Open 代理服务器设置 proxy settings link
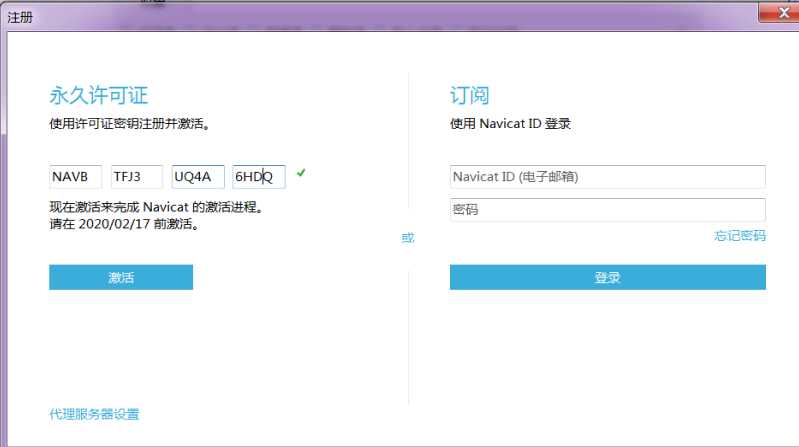Image resolution: width=799 pixels, height=447 pixels. click(x=94, y=414)
